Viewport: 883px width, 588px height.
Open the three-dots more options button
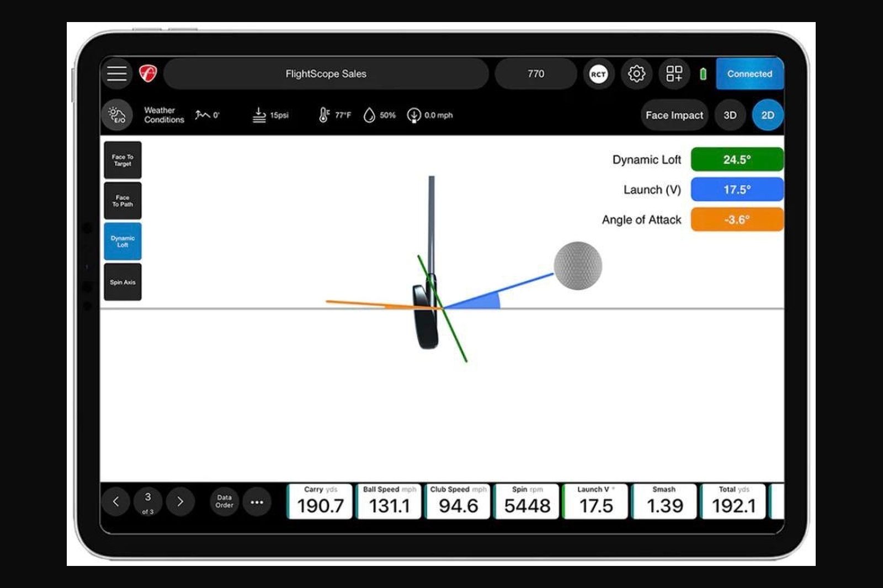(x=257, y=502)
